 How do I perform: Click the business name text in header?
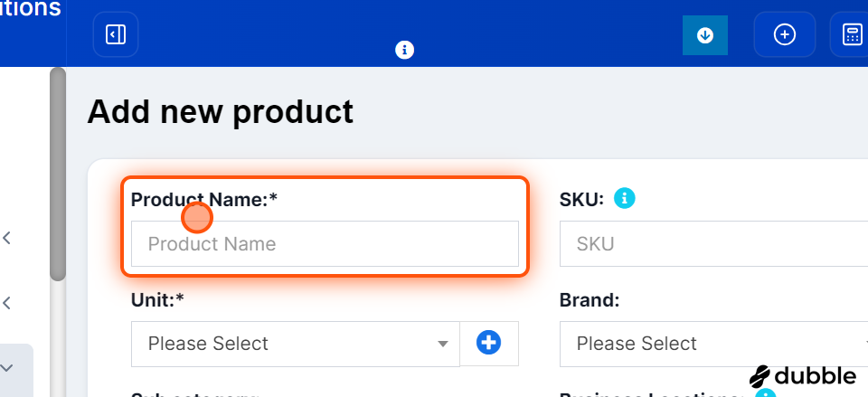pyautogui.click(x=31, y=9)
